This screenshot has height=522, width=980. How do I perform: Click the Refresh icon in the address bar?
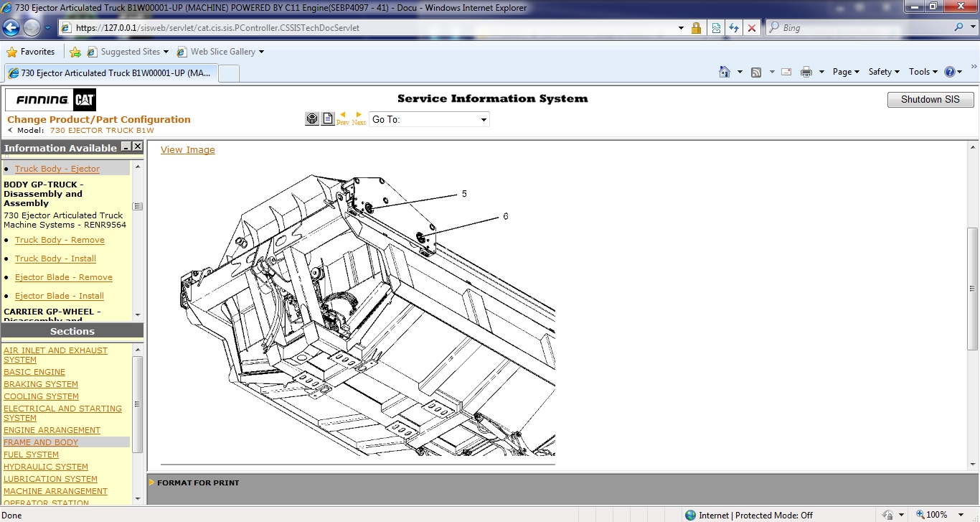click(735, 27)
